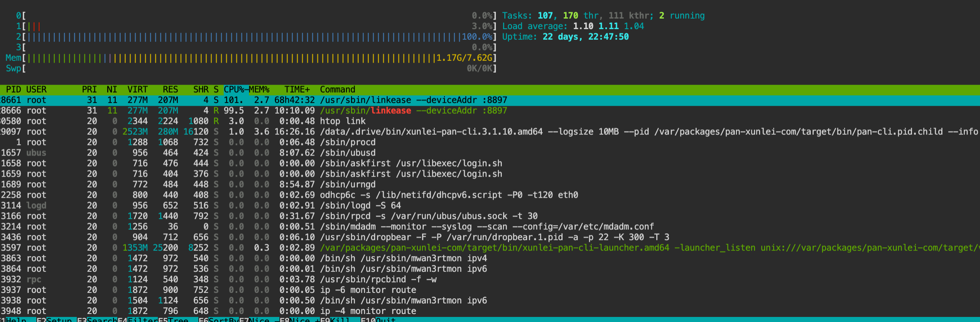The image size is (980, 322).
Task: Select the xunlei-pan-cli.3.1.10.amd64 process row
Action: [x=422, y=132]
